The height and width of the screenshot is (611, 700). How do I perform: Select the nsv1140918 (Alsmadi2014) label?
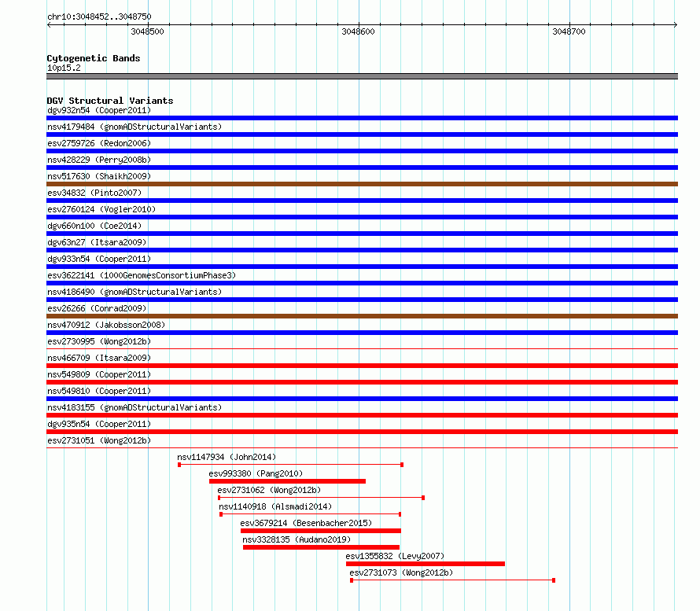[x=275, y=506]
